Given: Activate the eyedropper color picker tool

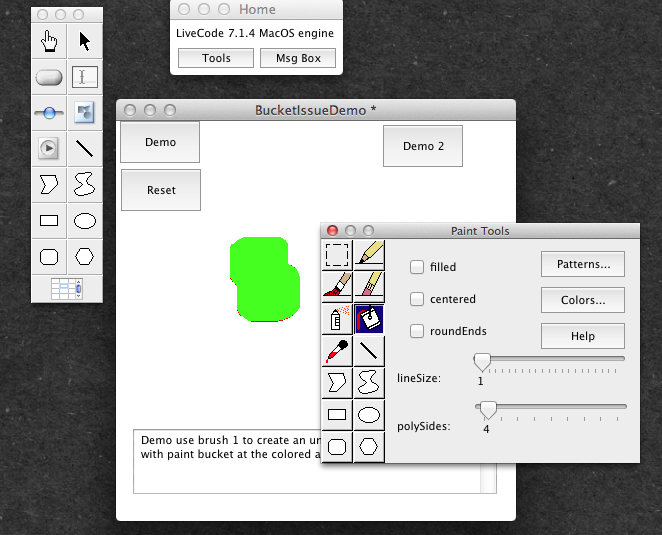Looking at the screenshot, I should pyautogui.click(x=338, y=350).
